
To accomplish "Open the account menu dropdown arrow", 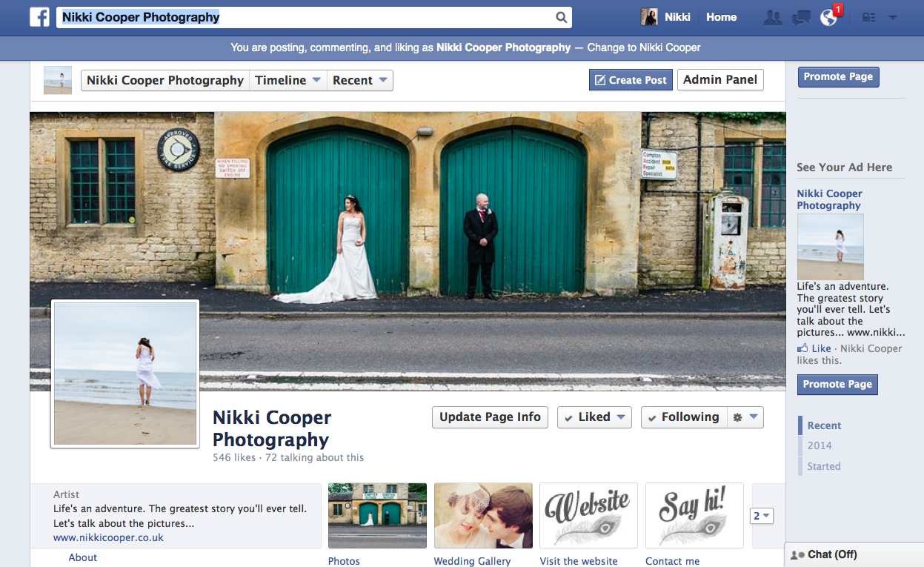I will tap(893, 17).
